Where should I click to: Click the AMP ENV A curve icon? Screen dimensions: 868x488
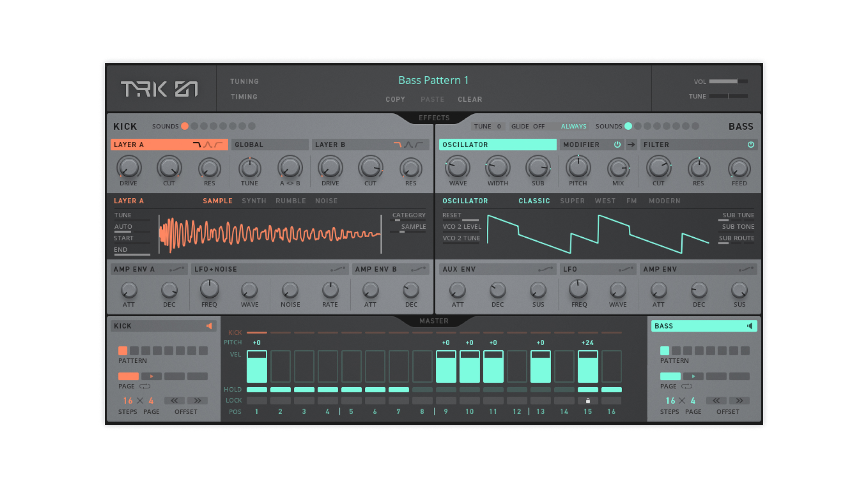(x=177, y=269)
